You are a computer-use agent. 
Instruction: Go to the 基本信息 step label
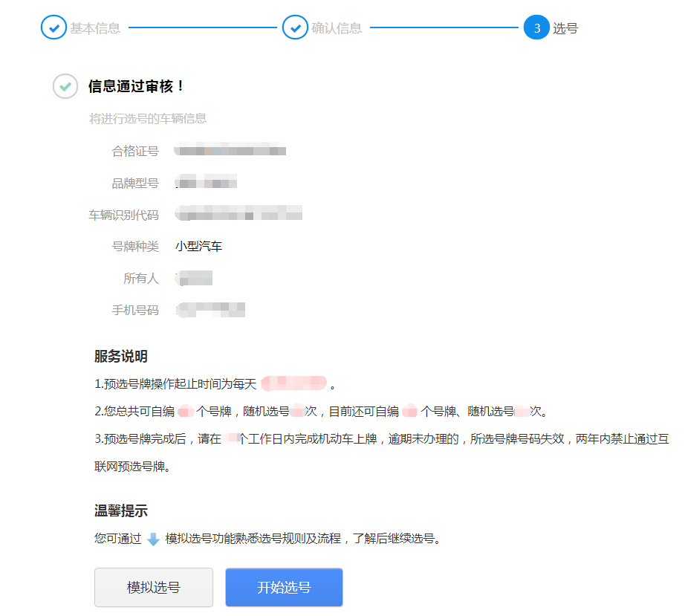pos(95,28)
